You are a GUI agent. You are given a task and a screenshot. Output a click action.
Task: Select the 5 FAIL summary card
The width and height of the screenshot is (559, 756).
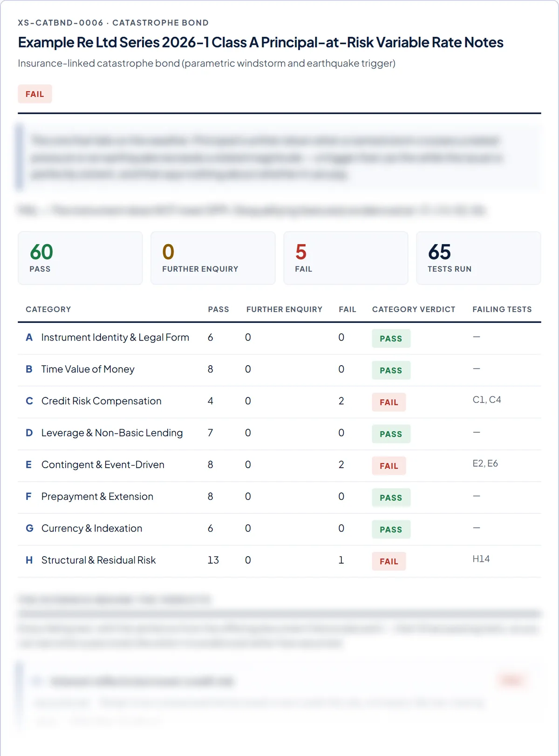pos(346,258)
